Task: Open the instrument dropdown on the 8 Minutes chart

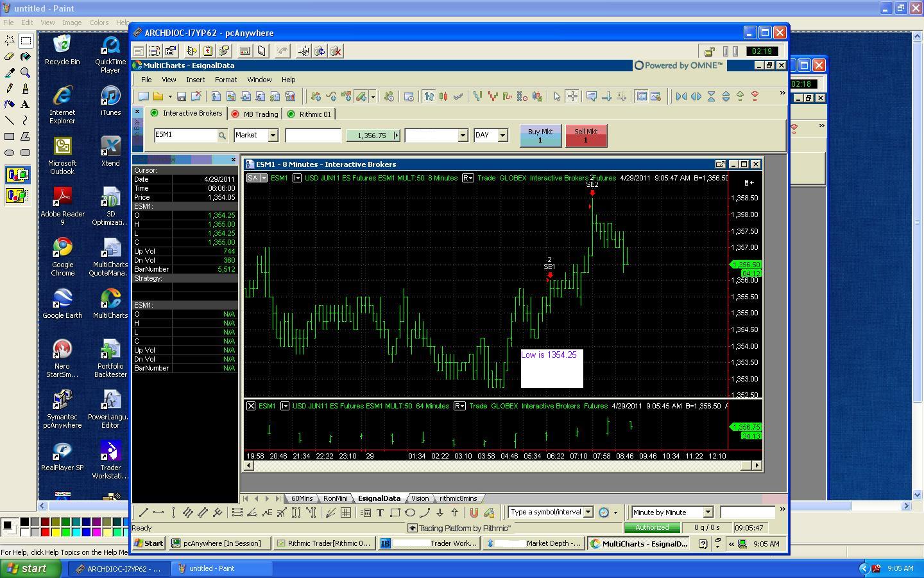Action: click(297, 178)
